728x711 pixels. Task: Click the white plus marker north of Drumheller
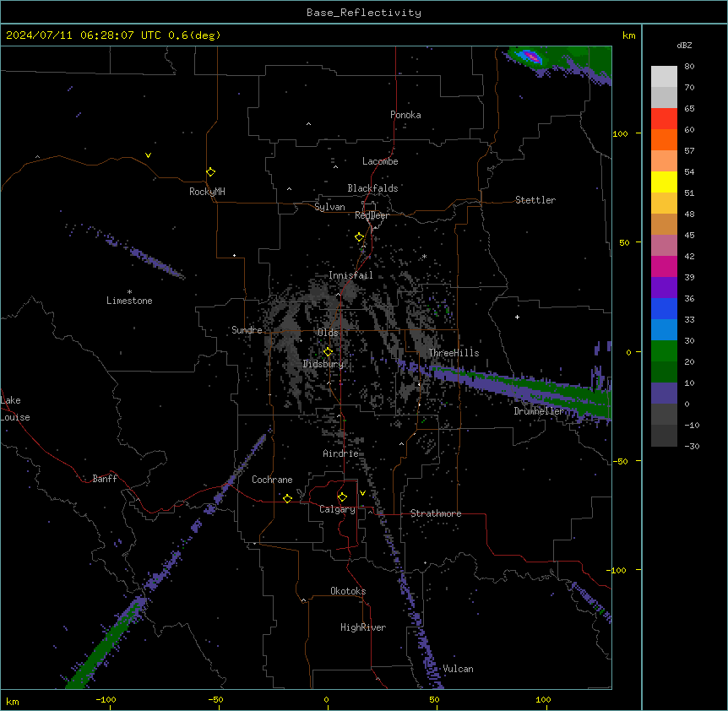tap(517, 317)
